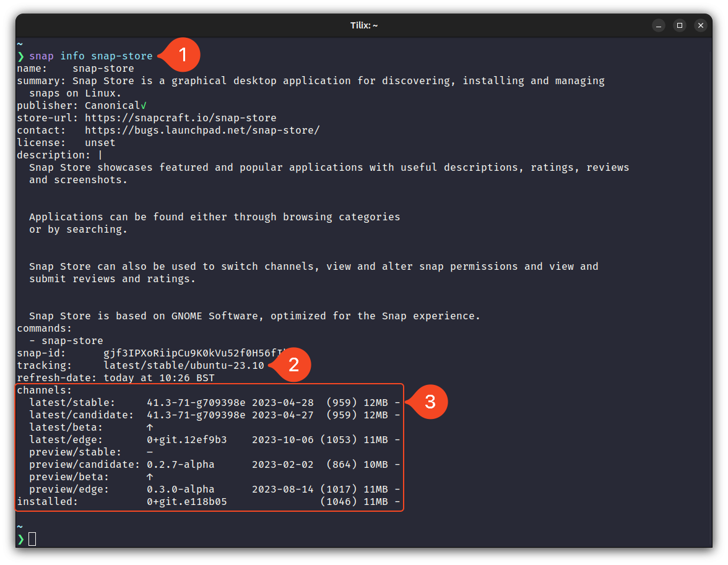The image size is (728, 565).
Task: Open the bugs.launchpad.net contact link
Action: (202, 131)
